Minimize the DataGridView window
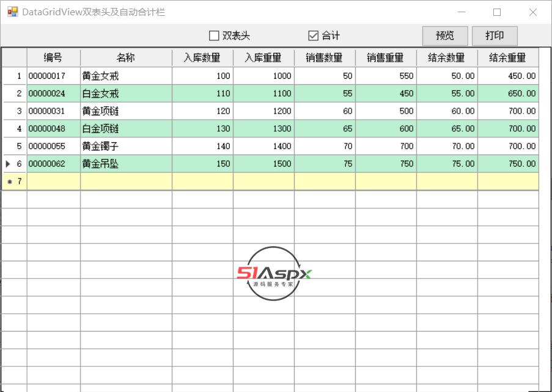The width and height of the screenshot is (552, 392). click(462, 12)
